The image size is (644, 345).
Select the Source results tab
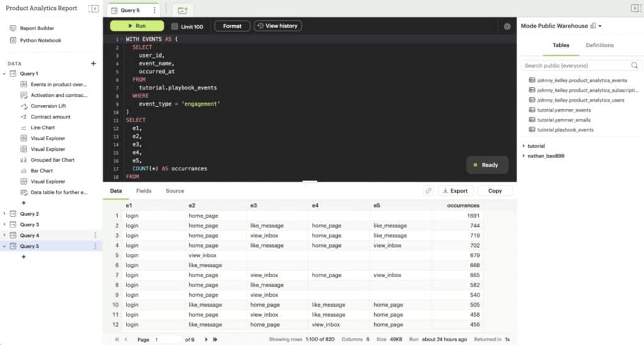coord(175,191)
